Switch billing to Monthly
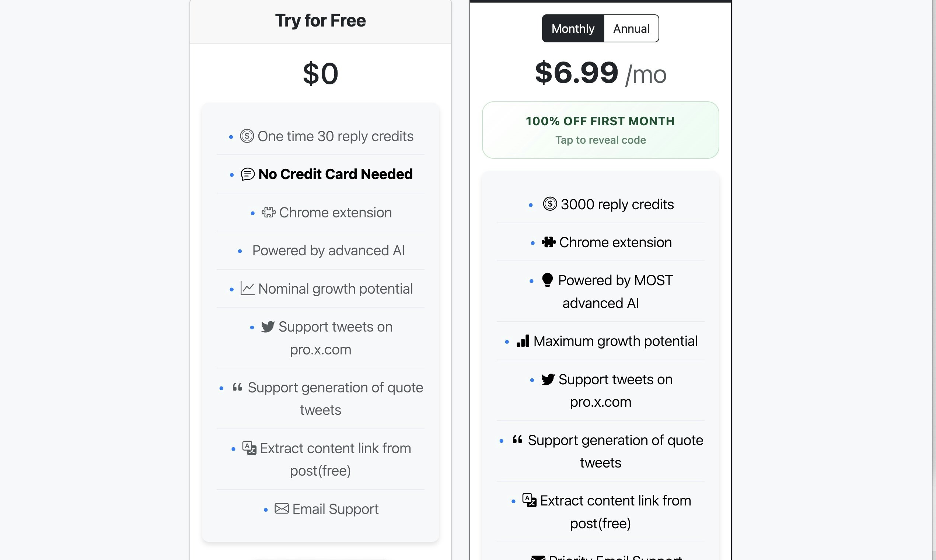The width and height of the screenshot is (936, 560). (573, 28)
